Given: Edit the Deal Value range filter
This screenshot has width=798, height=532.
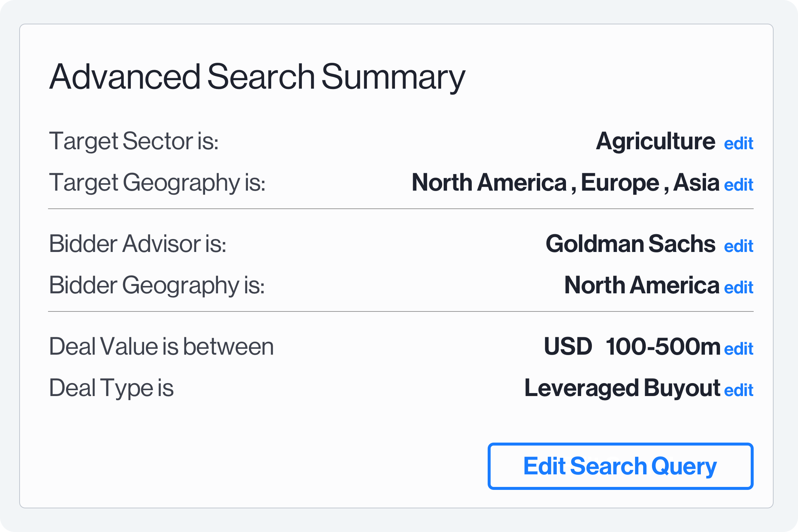Looking at the screenshot, I should pos(739,348).
